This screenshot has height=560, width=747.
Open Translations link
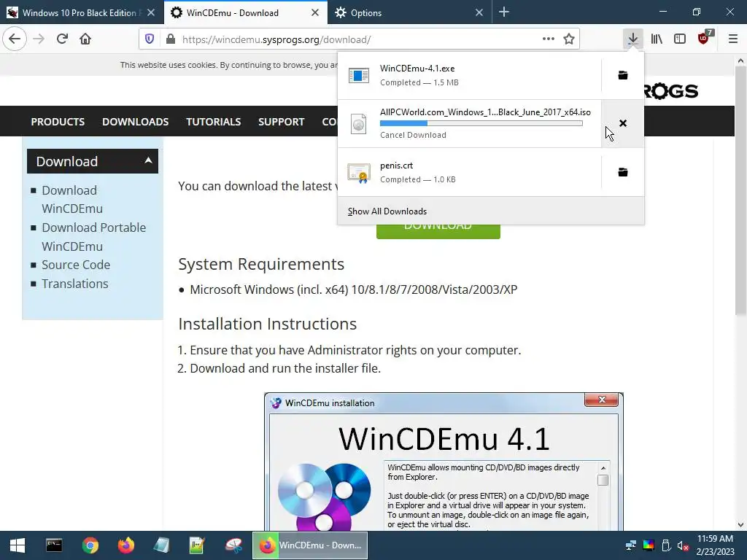75,284
